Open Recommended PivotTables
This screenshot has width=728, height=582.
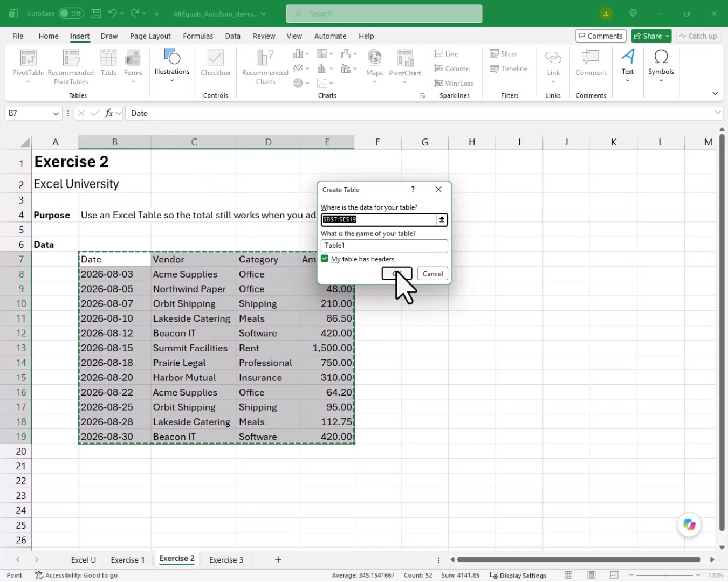pos(71,66)
